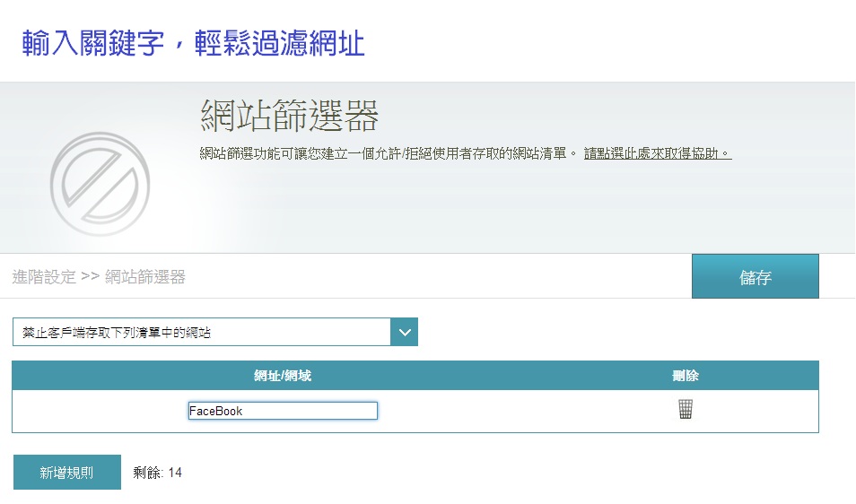
Task: Click the blue 輸入關鍵字，輕鬆過濾網址 title
Action: [x=194, y=43]
